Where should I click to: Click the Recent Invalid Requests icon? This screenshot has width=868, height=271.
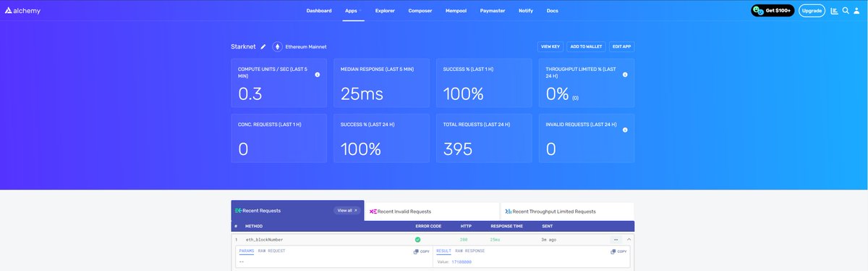373,211
